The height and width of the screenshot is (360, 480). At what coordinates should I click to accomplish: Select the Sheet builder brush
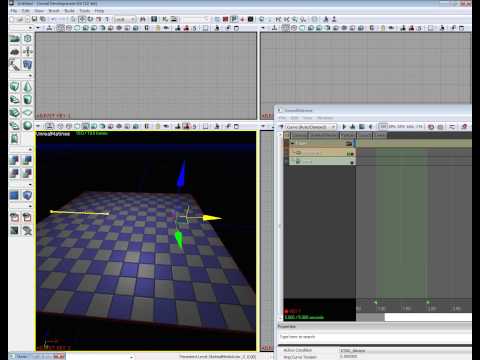click(27, 112)
